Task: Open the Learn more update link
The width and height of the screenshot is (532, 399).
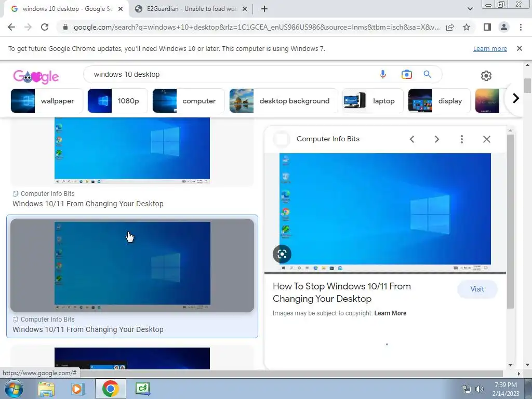Action: [490, 48]
